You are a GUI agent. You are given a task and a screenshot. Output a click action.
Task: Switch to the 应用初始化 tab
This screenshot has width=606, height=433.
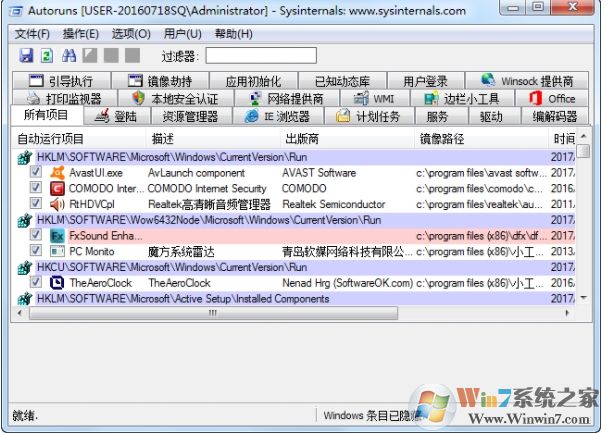tap(254, 81)
